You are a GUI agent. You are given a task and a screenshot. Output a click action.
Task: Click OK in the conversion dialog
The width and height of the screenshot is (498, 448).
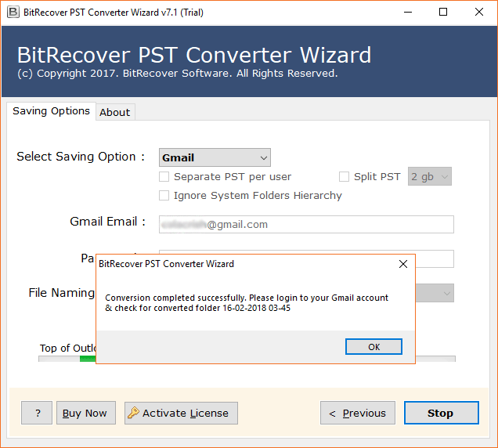373,347
